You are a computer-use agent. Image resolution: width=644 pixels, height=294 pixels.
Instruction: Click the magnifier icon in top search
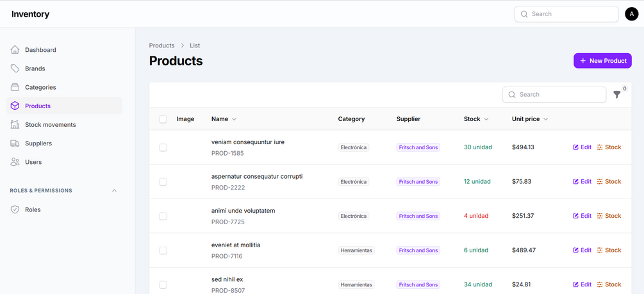coord(524,14)
